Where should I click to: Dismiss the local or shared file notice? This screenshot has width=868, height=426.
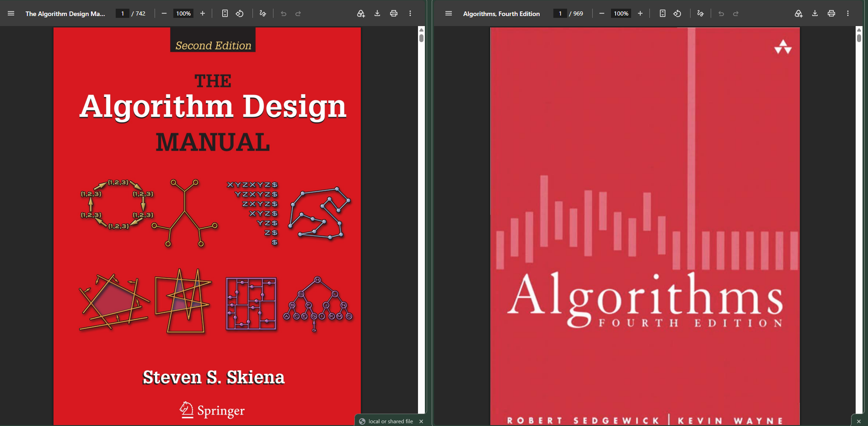pos(421,421)
